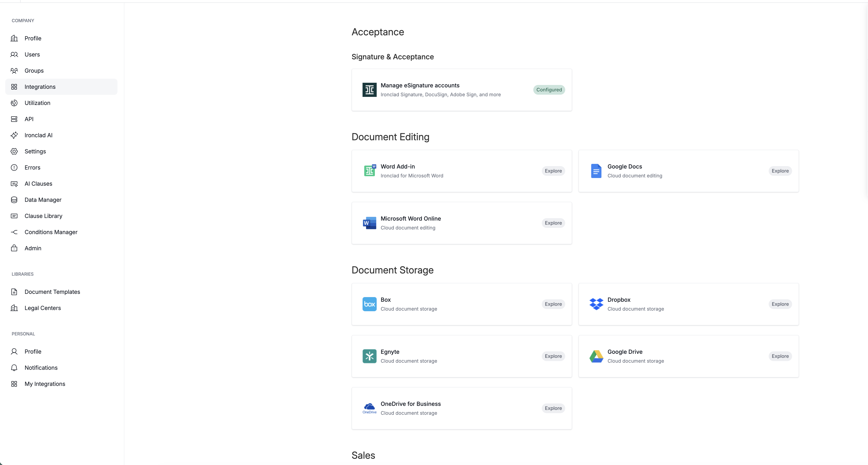Click Explore on Google Drive card
The width and height of the screenshot is (868, 465).
coord(780,356)
